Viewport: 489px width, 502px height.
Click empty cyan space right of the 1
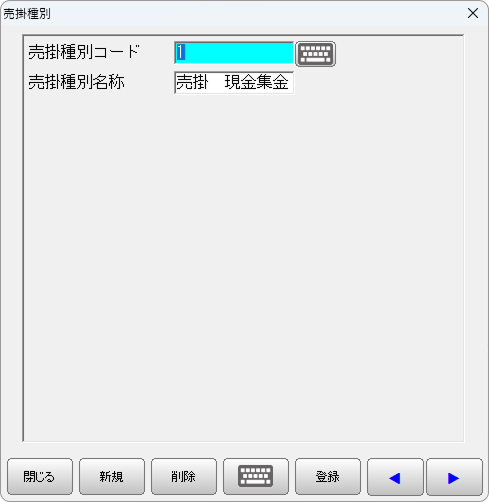[239, 53]
